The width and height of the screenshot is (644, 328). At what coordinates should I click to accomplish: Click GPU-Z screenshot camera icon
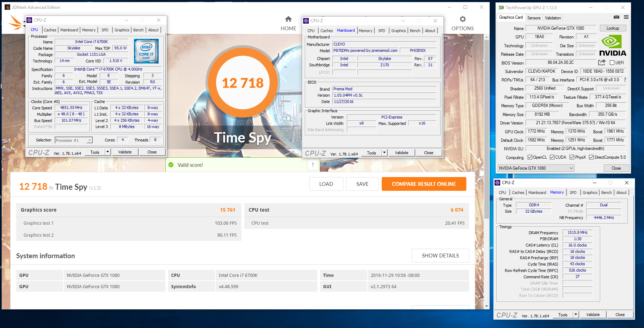point(616,17)
